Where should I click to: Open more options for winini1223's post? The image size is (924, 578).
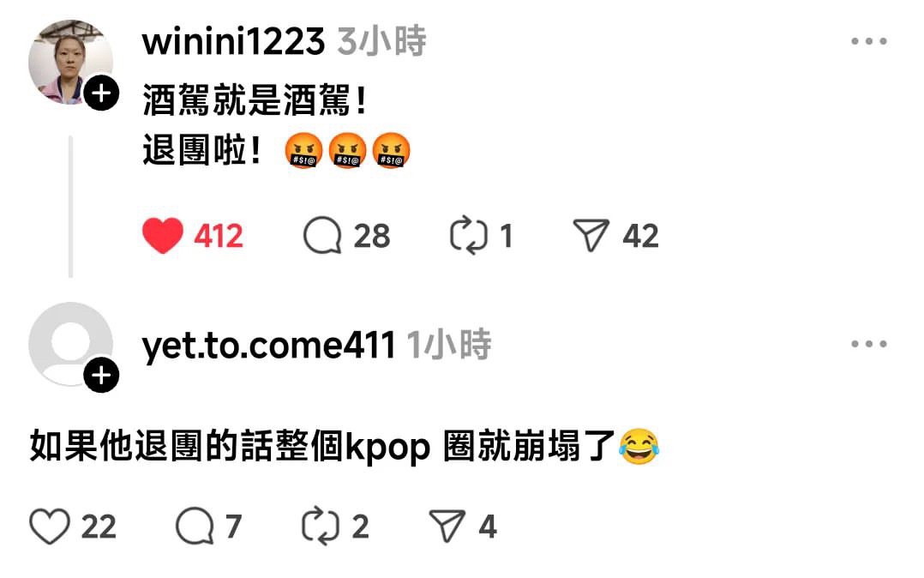click(x=868, y=41)
